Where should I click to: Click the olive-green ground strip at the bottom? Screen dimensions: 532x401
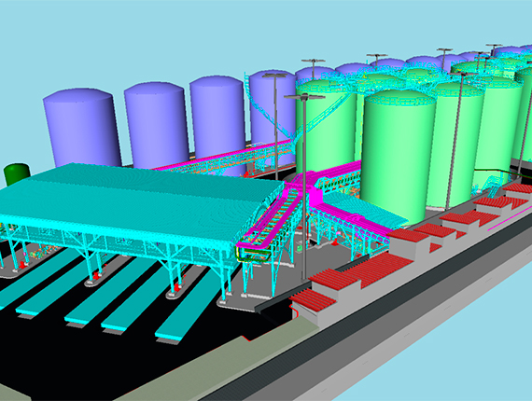point(190,366)
